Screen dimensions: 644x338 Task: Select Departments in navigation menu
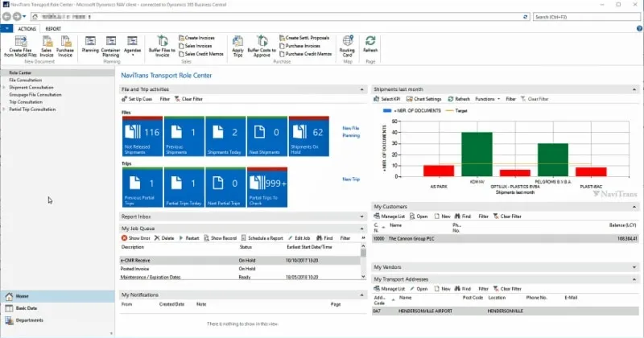[57, 320]
